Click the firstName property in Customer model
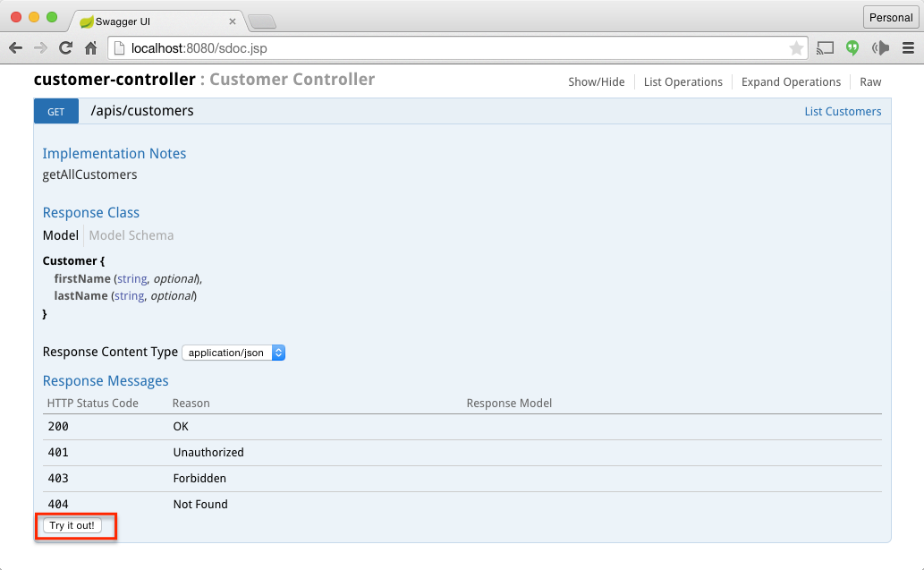The image size is (924, 570). (x=82, y=278)
